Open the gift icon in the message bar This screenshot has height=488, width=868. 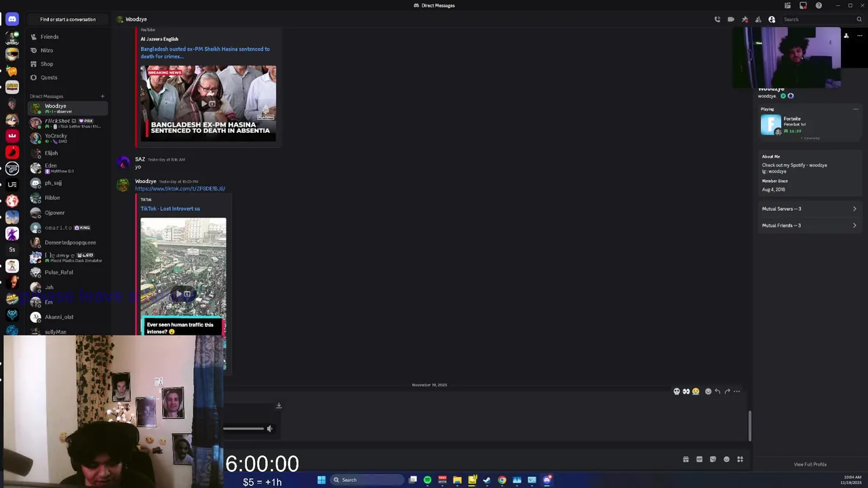686,459
